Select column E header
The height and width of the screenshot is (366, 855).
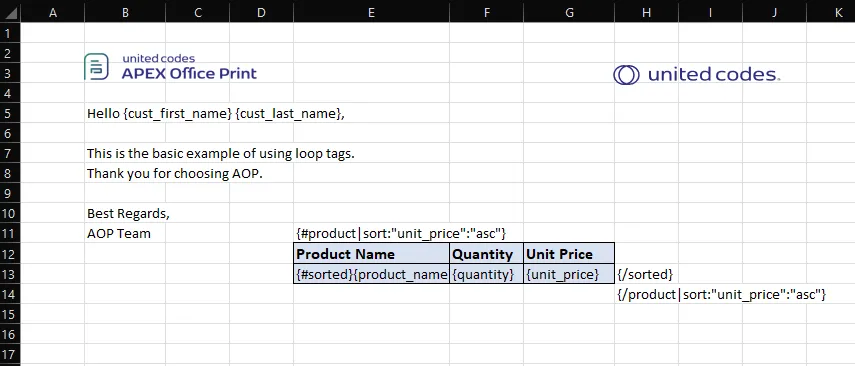(x=371, y=13)
